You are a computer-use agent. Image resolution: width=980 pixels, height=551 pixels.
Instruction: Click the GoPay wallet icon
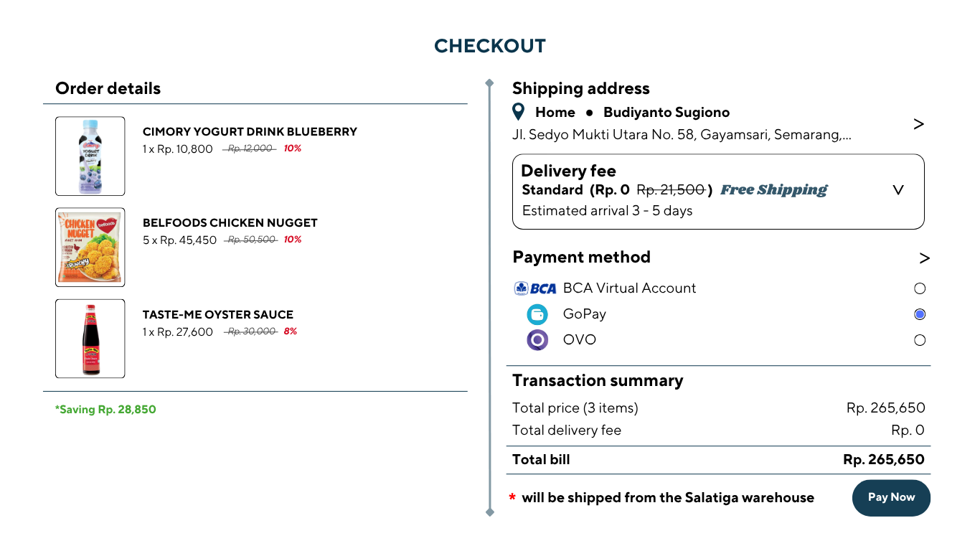coord(537,314)
